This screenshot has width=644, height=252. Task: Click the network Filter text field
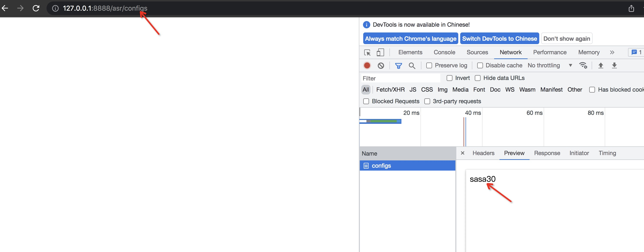[401, 79]
